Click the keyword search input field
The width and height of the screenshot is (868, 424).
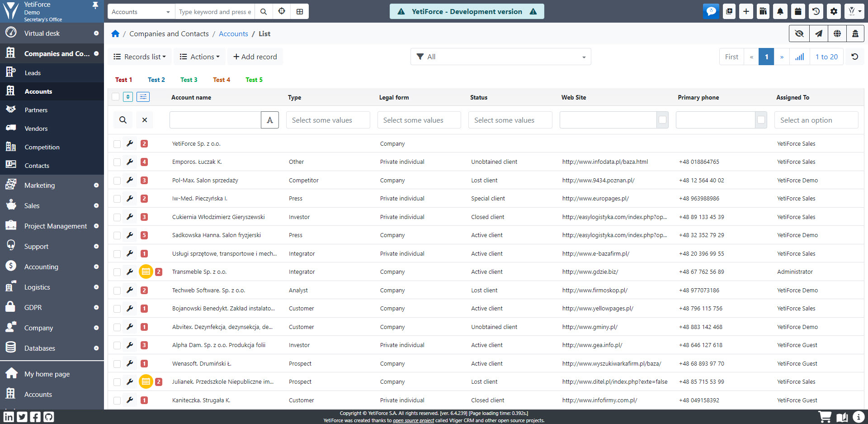pos(215,12)
